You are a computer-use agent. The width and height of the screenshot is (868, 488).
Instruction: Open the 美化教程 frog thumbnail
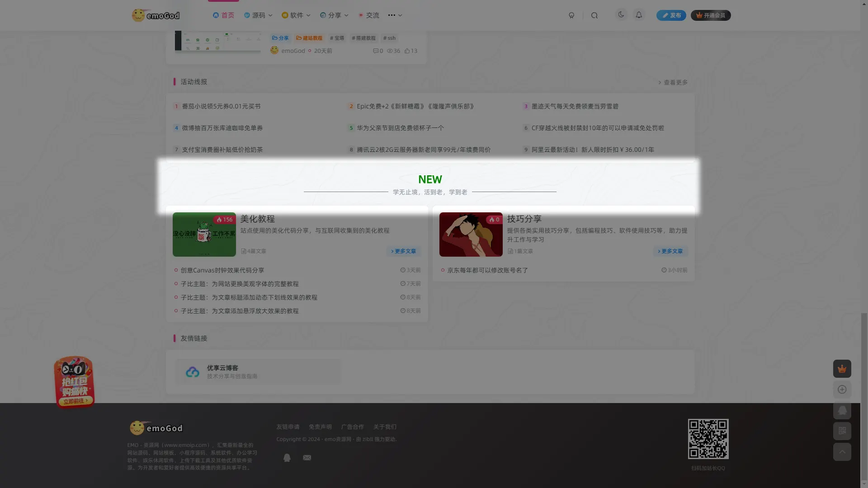(x=204, y=235)
